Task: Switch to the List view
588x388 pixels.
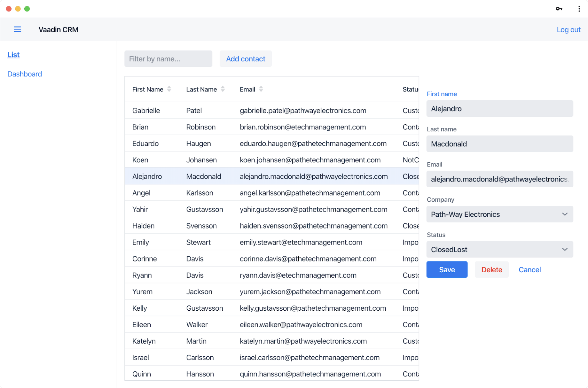Action: point(13,55)
